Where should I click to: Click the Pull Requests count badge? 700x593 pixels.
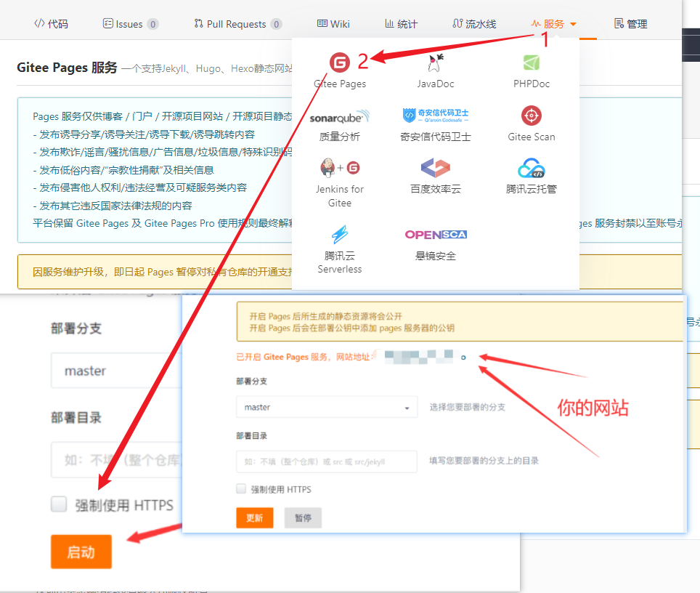(x=277, y=24)
